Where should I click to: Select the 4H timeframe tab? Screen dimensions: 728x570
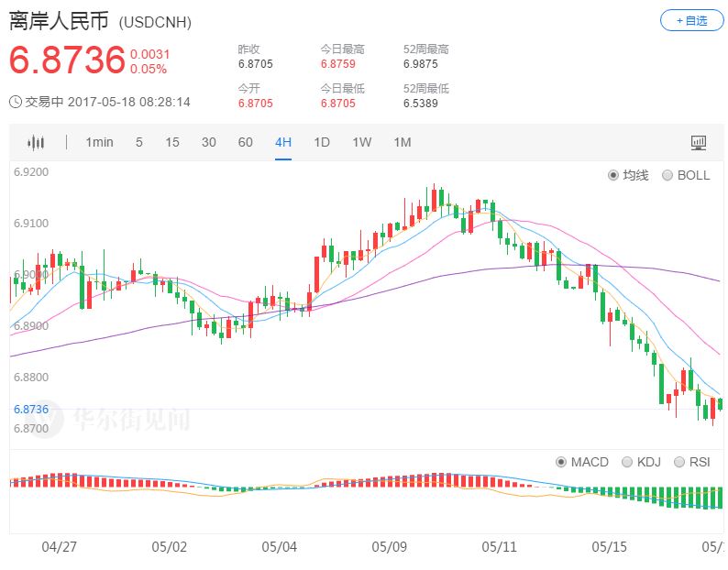pos(283,142)
